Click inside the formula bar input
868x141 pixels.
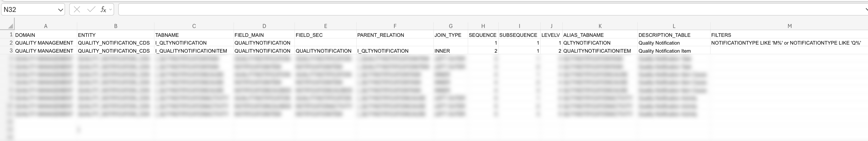pyautogui.click(x=472, y=10)
